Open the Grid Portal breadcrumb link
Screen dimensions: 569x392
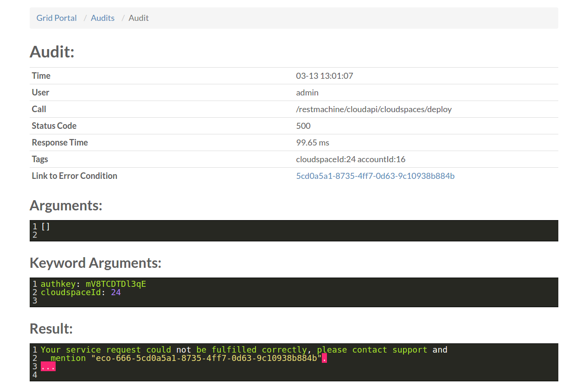pyautogui.click(x=57, y=18)
